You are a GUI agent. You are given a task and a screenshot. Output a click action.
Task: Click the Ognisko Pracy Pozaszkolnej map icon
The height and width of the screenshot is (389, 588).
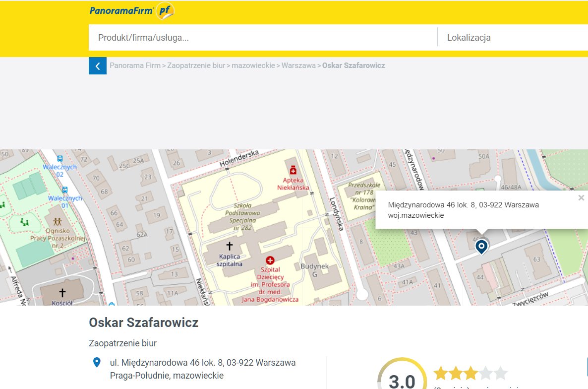(x=57, y=221)
